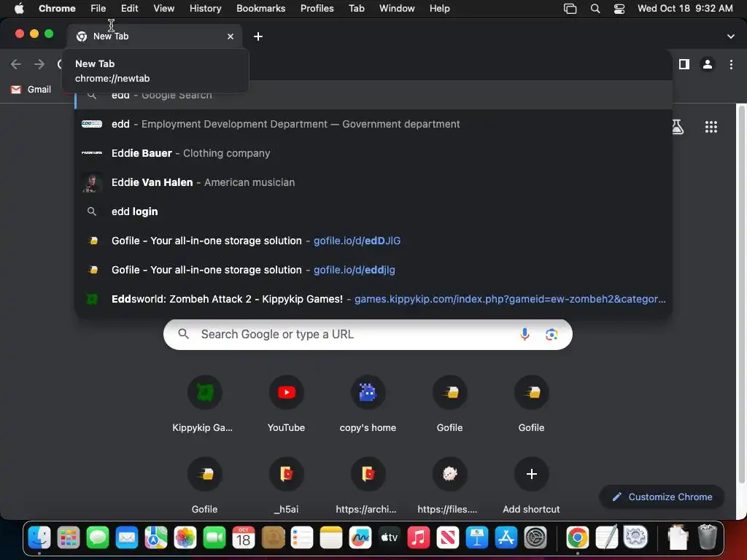The height and width of the screenshot is (560, 747).
Task: Open the copy's home shortcut
Action: coord(368,404)
